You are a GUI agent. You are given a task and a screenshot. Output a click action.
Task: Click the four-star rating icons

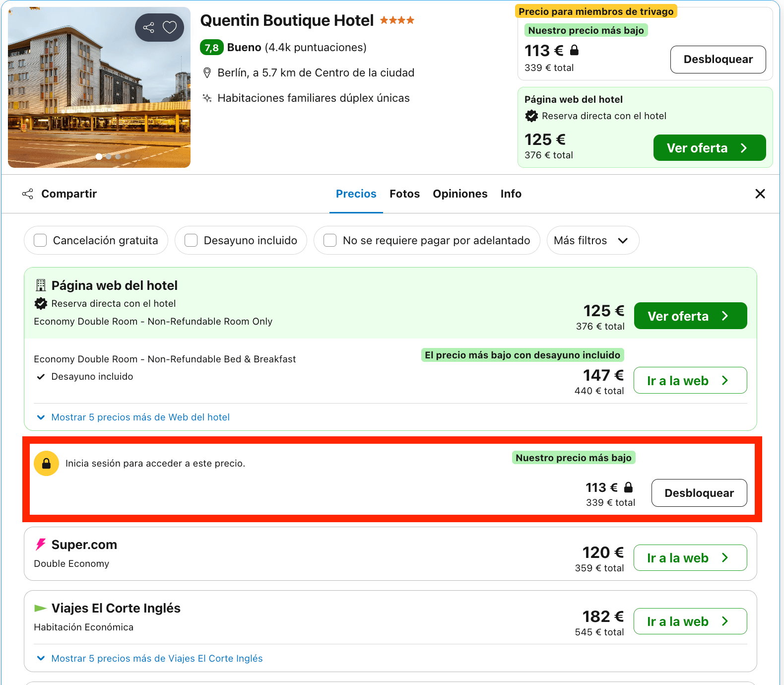click(x=397, y=20)
